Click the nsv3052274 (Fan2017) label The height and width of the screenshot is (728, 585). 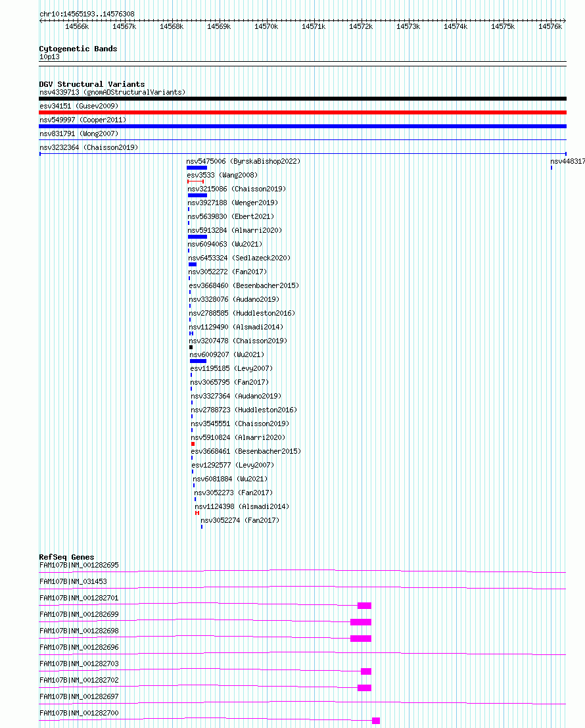click(240, 520)
